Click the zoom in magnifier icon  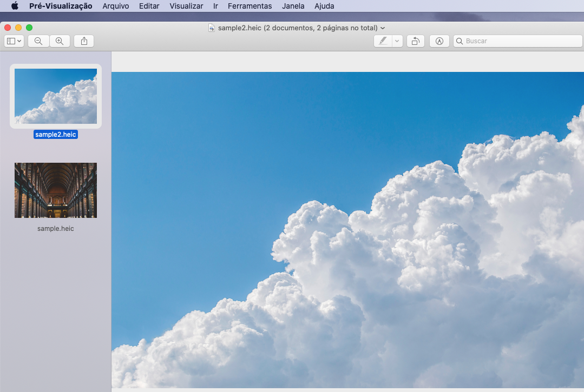(60, 41)
